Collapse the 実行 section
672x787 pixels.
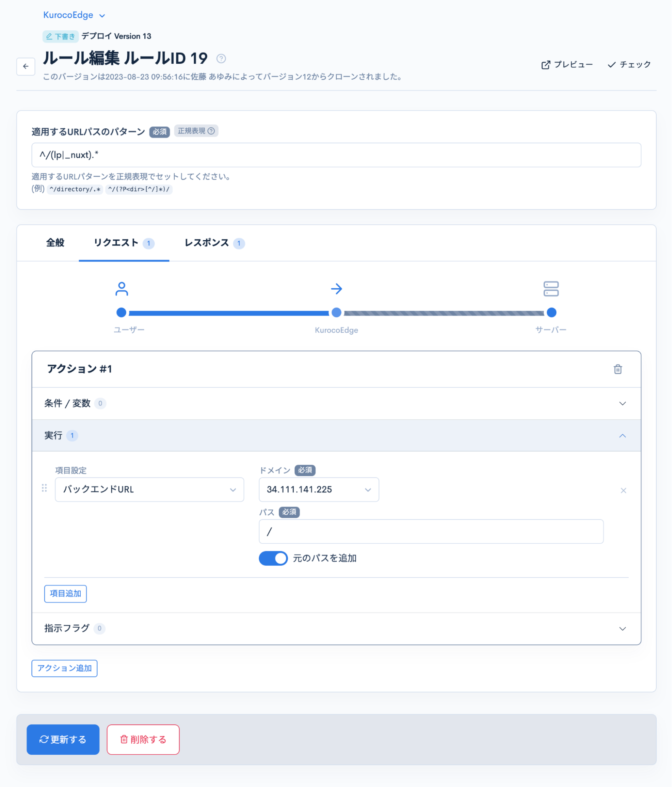click(x=336, y=435)
